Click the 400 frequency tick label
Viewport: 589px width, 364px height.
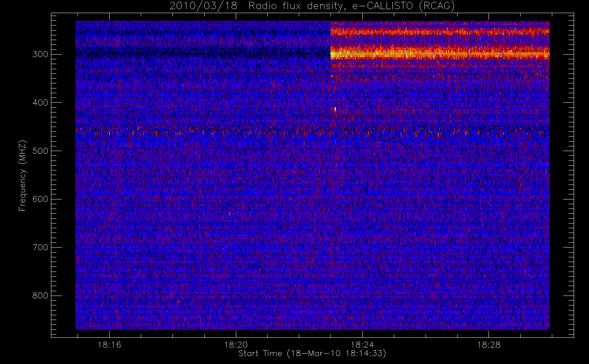(40, 103)
